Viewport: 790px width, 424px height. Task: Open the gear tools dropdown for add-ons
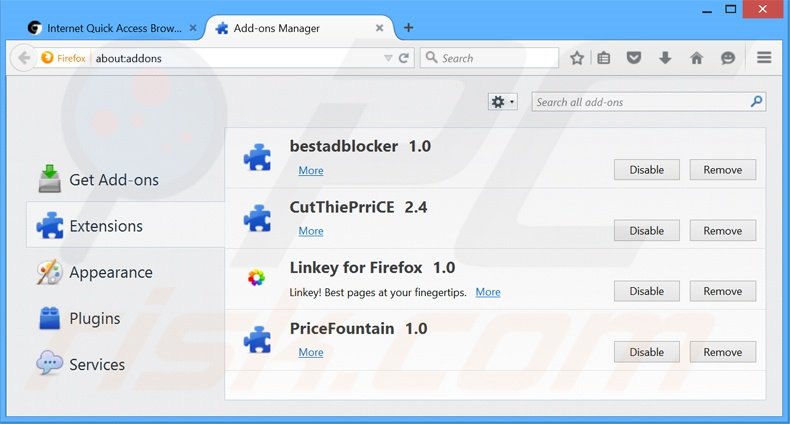502,102
